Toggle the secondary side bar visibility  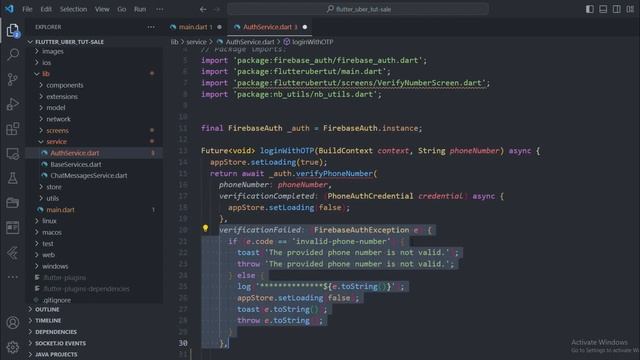[616, 9]
